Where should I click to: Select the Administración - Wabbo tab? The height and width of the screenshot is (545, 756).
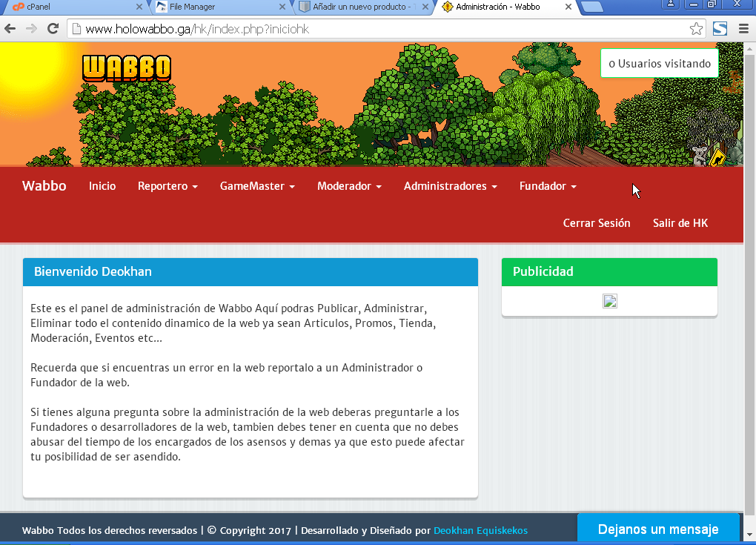pos(506,7)
